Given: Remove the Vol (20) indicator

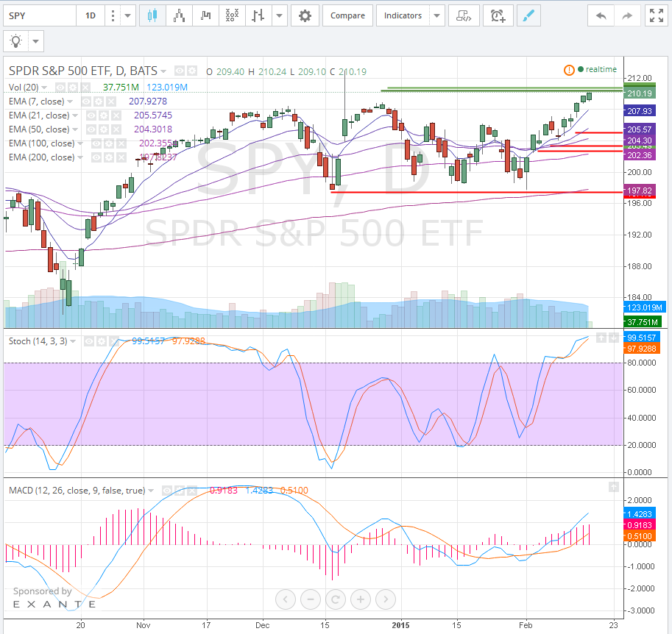Looking at the screenshot, I should [x=85, y=88].
